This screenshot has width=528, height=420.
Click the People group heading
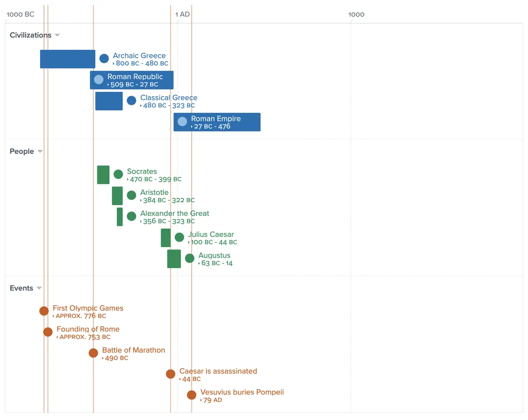coord(22,151)
